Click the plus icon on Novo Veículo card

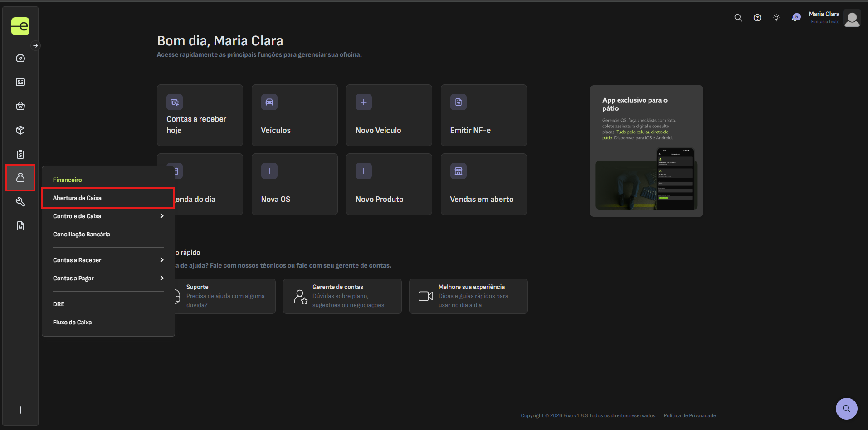(364, 102)
